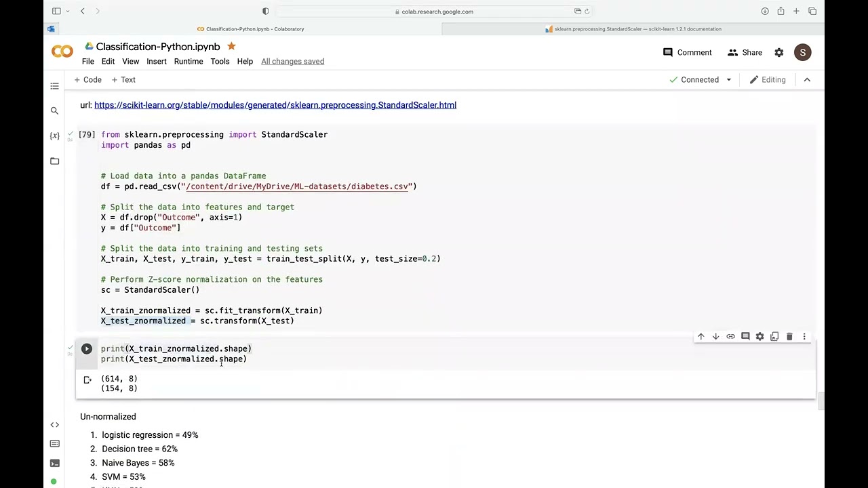
Task: Open the find and replace search panel
Action: pyautogui.click(x=55, y=110)
